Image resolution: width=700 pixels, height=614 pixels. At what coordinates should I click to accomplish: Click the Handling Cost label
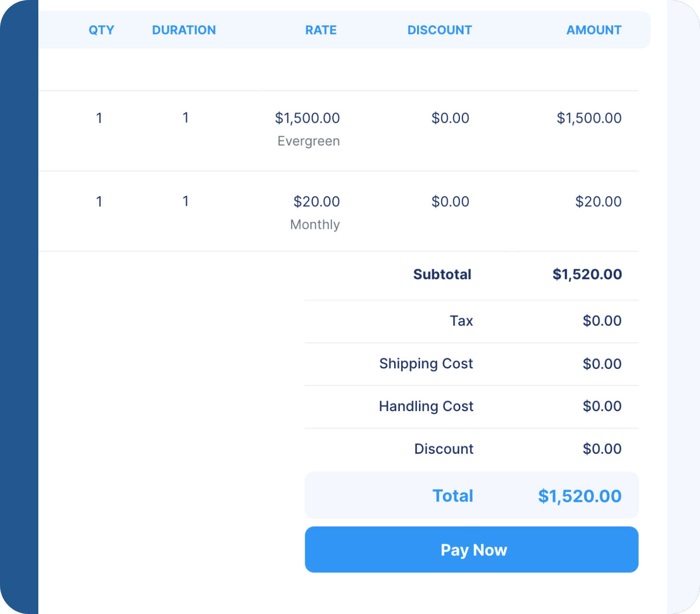point(426,406)
